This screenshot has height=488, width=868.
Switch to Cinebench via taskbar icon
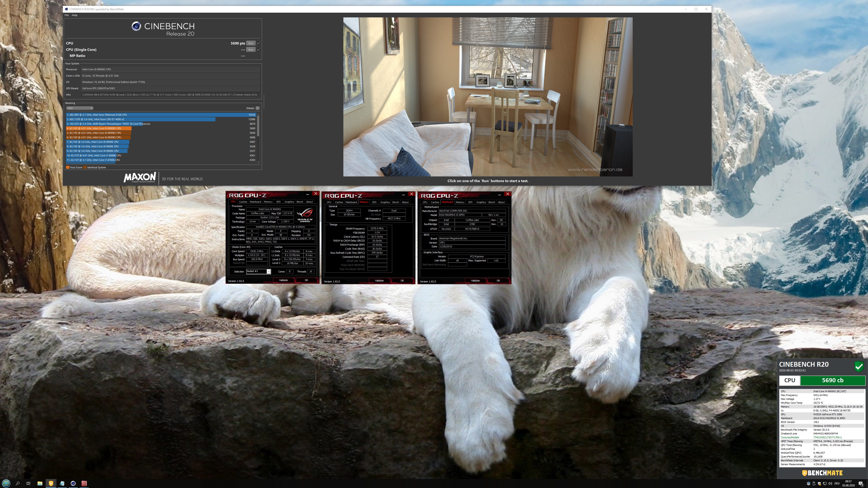(x=73, y=483)
